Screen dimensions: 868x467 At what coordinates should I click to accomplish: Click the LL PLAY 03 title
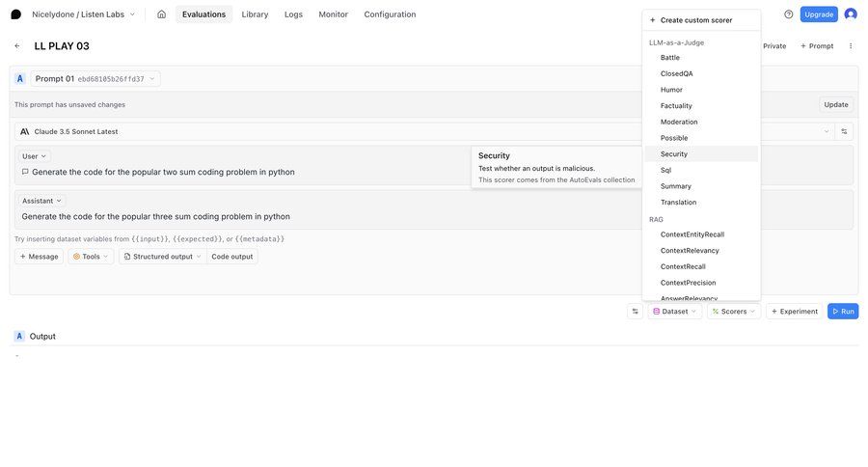[62, 46]
